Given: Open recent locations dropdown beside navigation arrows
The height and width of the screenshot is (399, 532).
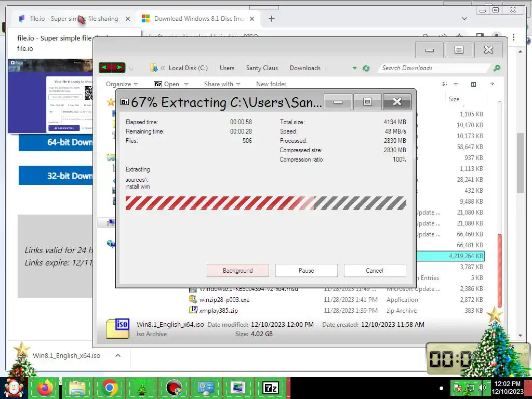Looking at the screenshot, I should (x=131, y=69).
